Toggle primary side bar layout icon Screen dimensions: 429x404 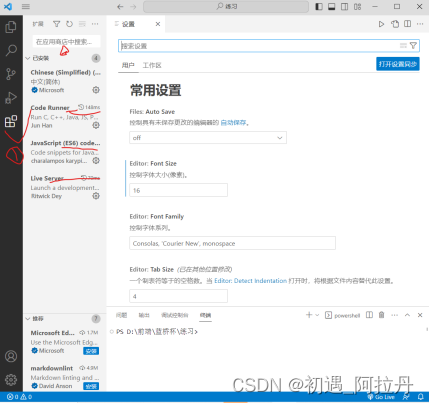319,7
